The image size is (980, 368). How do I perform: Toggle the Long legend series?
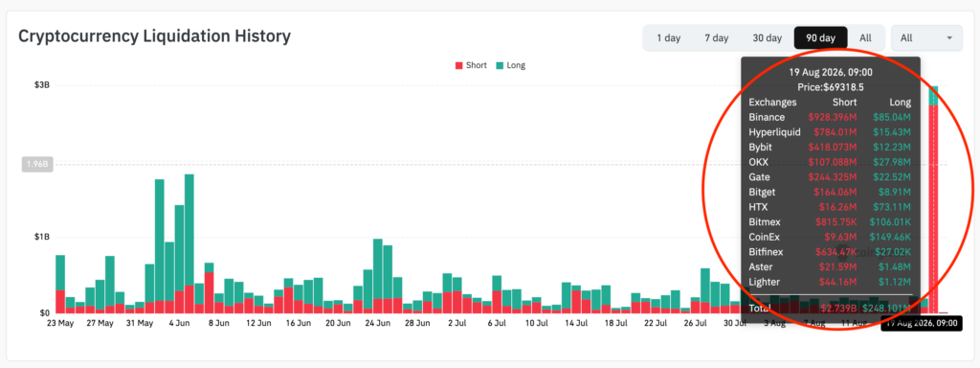[511, 65]
